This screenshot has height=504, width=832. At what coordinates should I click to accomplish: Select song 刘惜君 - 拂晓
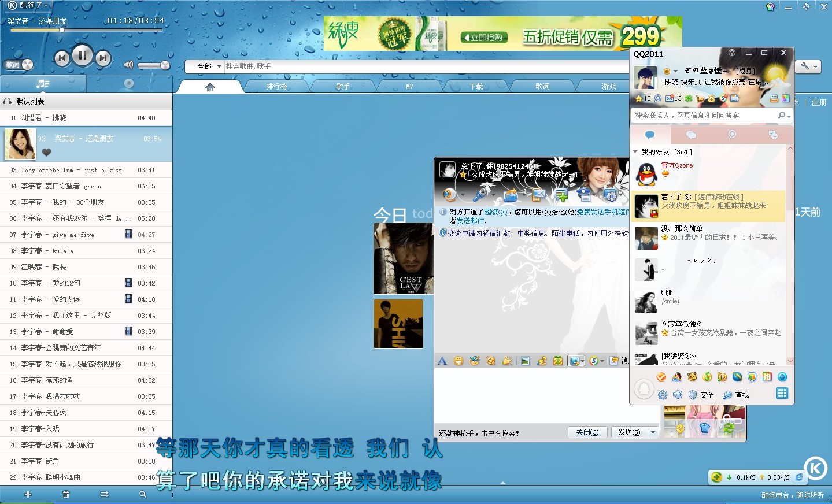pyautogui.click(x=86, y=118)
